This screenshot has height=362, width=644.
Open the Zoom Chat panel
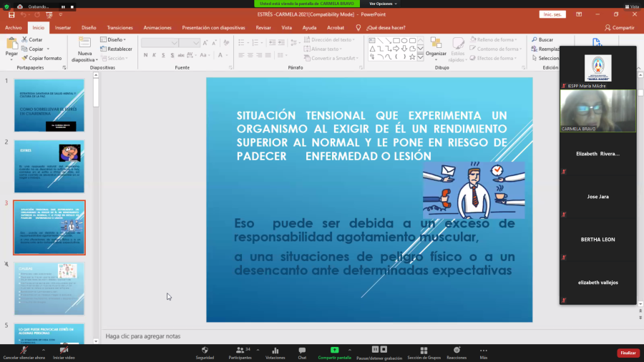click(302, 351)
